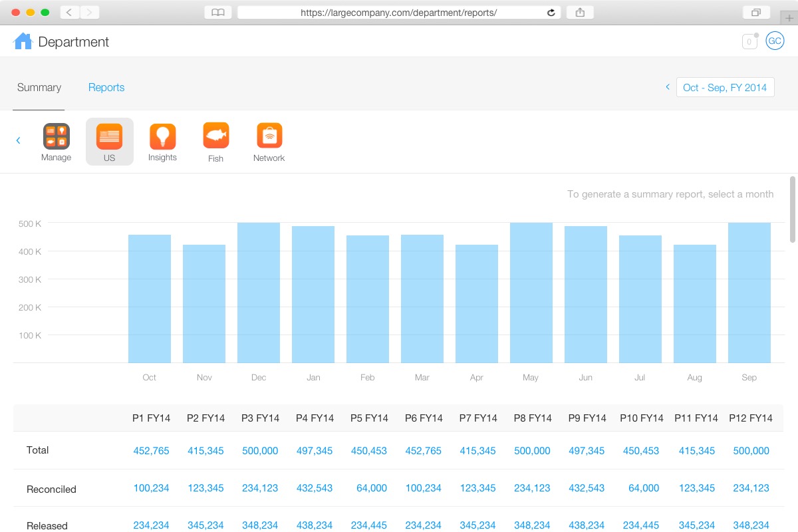798x532 pixels.
Task: Click P1 FY14 Total value 452,765
Action: point(151,451)
